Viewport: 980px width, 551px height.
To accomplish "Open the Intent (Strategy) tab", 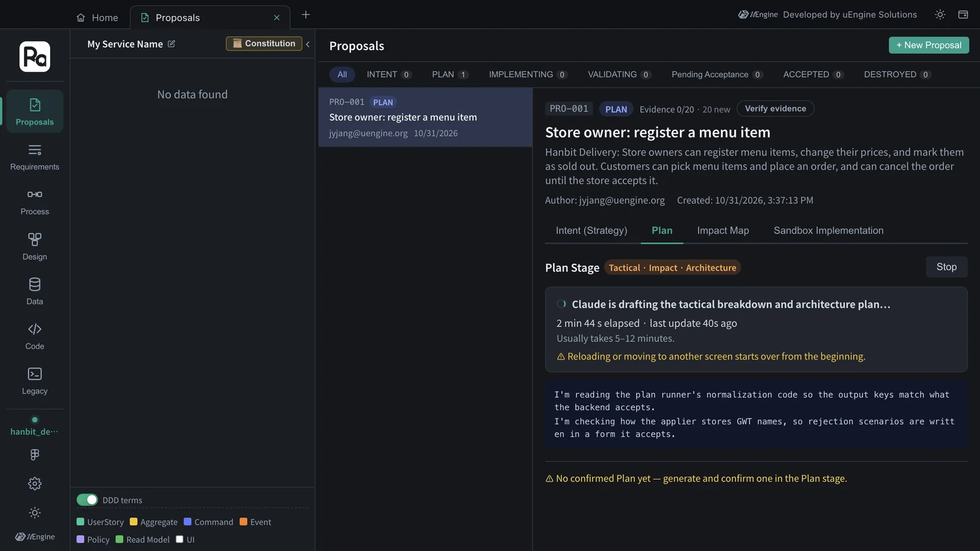I will (x=592, y=231).
